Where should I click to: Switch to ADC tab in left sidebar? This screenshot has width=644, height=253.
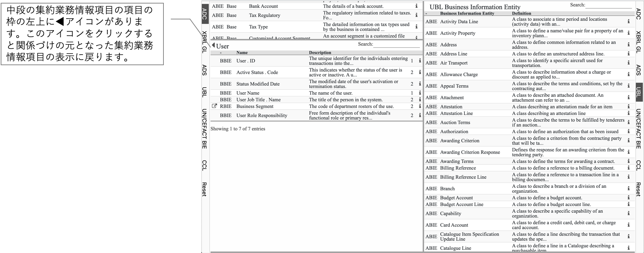205,14
